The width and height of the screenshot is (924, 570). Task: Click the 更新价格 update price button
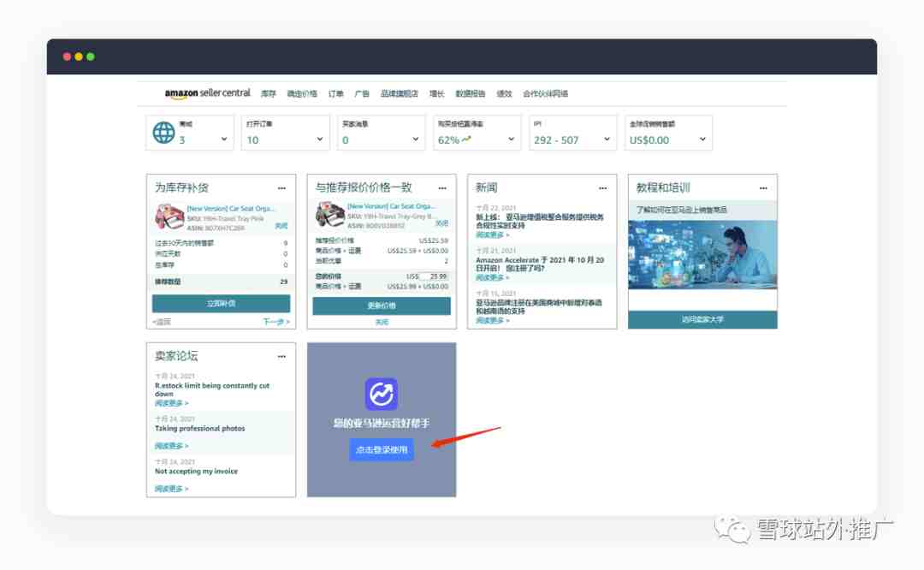pyautogui.click(x=382, y=306)
